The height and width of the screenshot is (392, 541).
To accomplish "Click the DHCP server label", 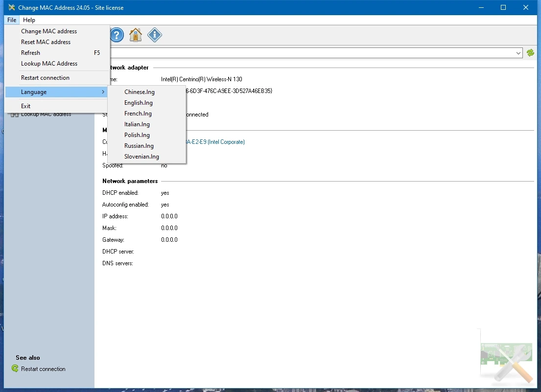I will click(x=118, y=252).
